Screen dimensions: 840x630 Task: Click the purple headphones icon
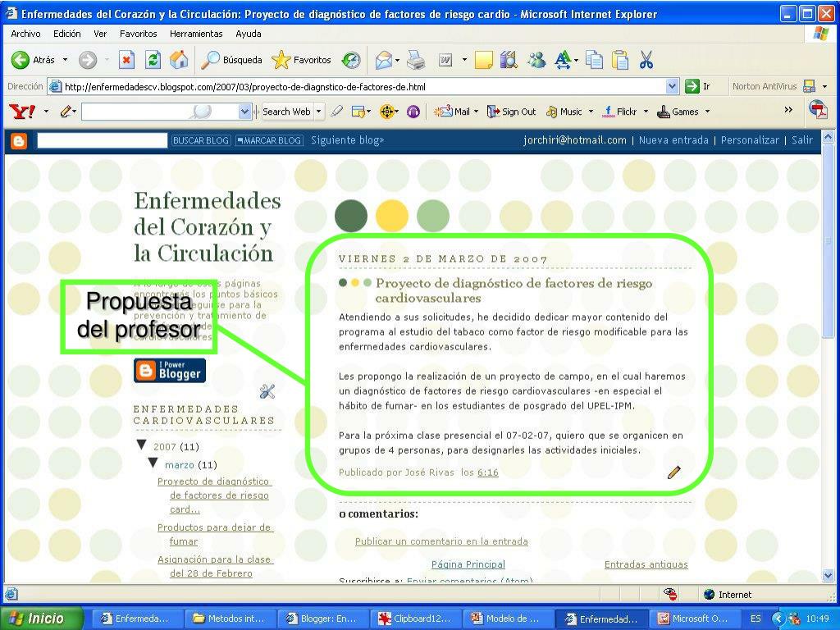coord(413,112)
